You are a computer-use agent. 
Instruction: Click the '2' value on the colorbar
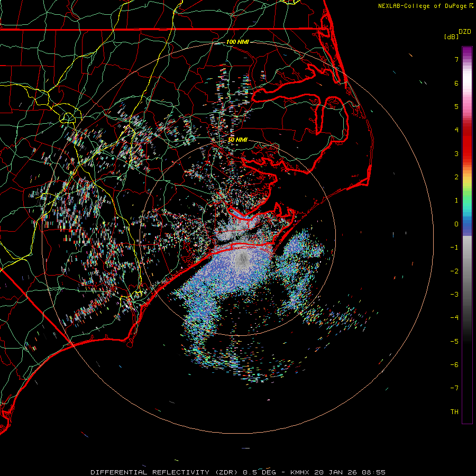click(x=456, y=177)
